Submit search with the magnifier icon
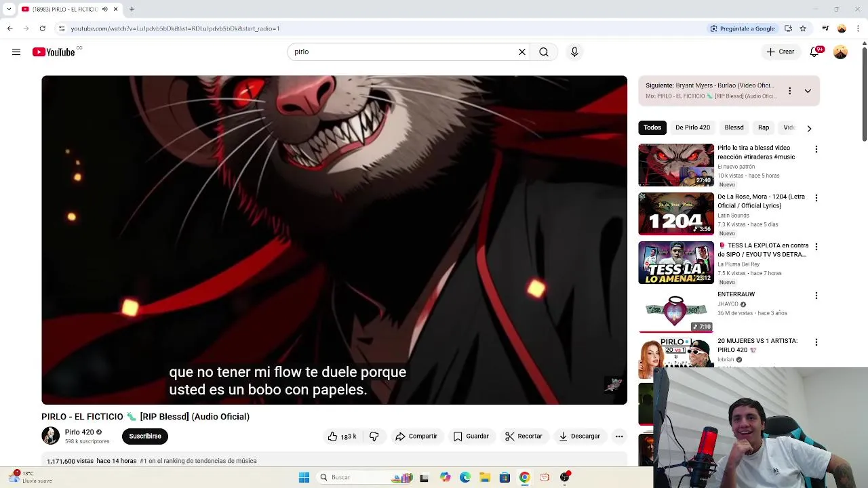 coord(544,52)
